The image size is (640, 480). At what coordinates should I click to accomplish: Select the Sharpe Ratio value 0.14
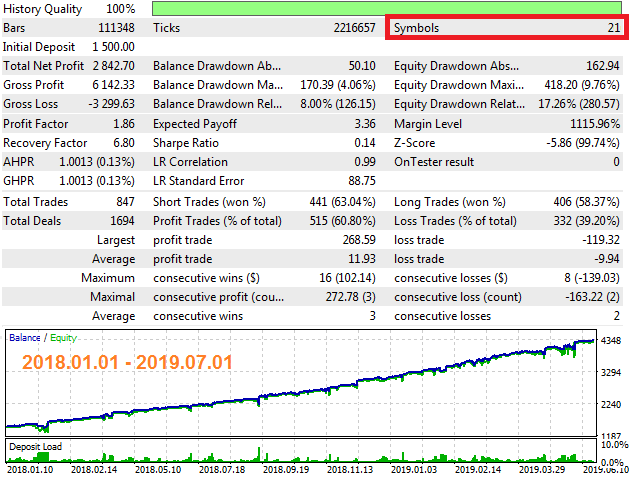[x=365, y=143]
